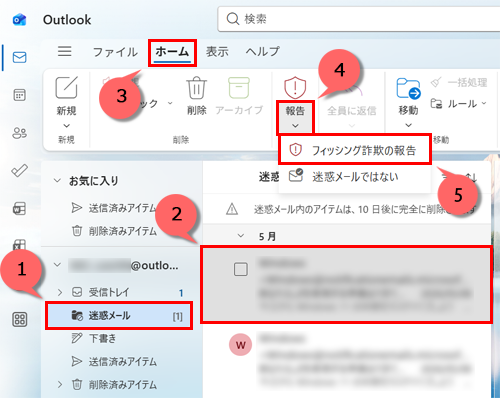
Task: Open the Word app icon in sidebar
Action: click(19, 209)
